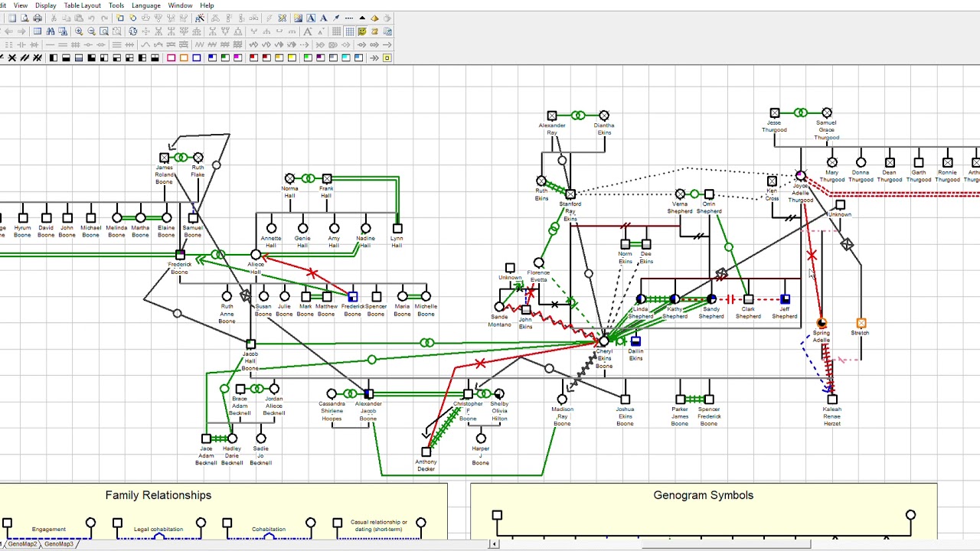Viewport: 980px width, 551px height.
Task: Pick the yellow filled square swatch
Action: (292, 57)
